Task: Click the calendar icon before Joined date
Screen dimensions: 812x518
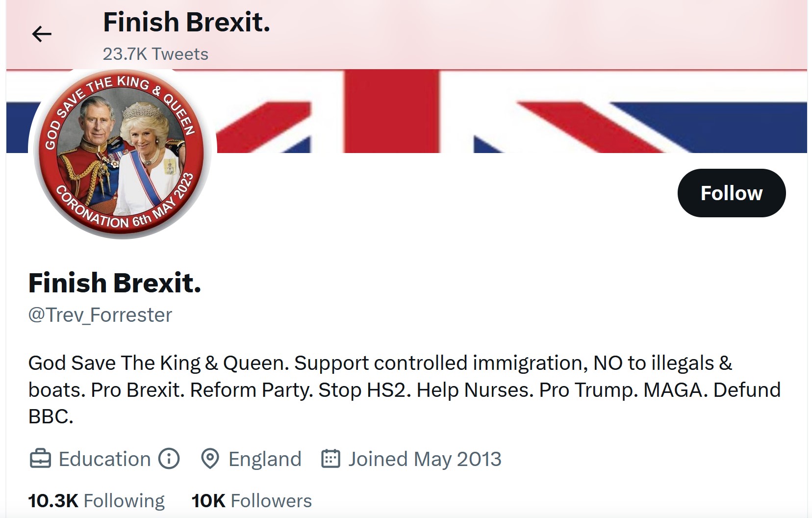Action: tap(330, 459)
